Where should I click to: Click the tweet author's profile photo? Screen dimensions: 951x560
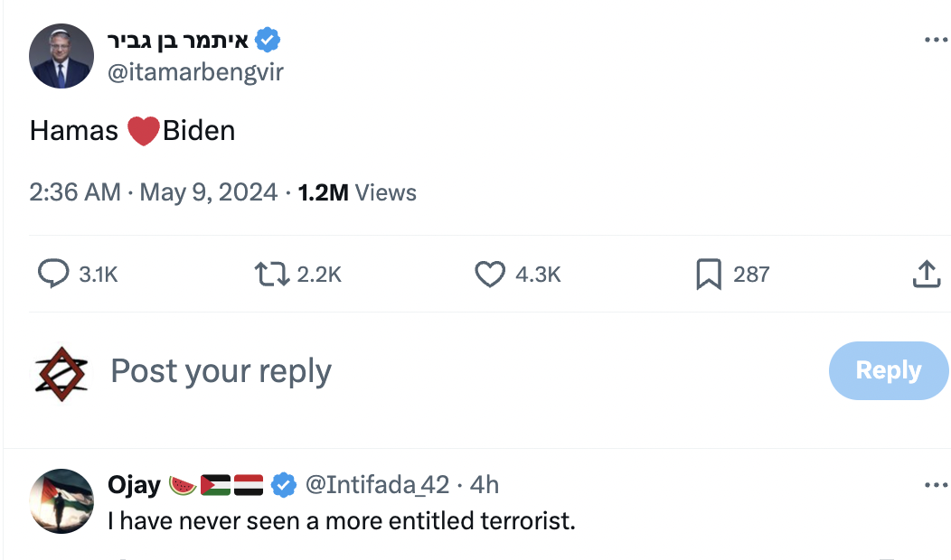[61, 56]
